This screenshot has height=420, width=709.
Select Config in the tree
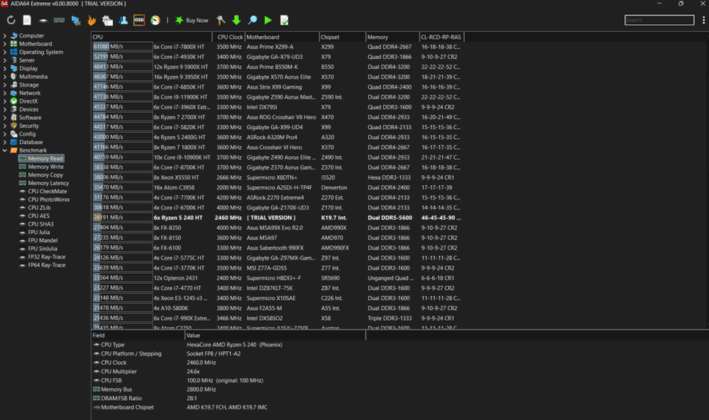[x=27, y=134]
